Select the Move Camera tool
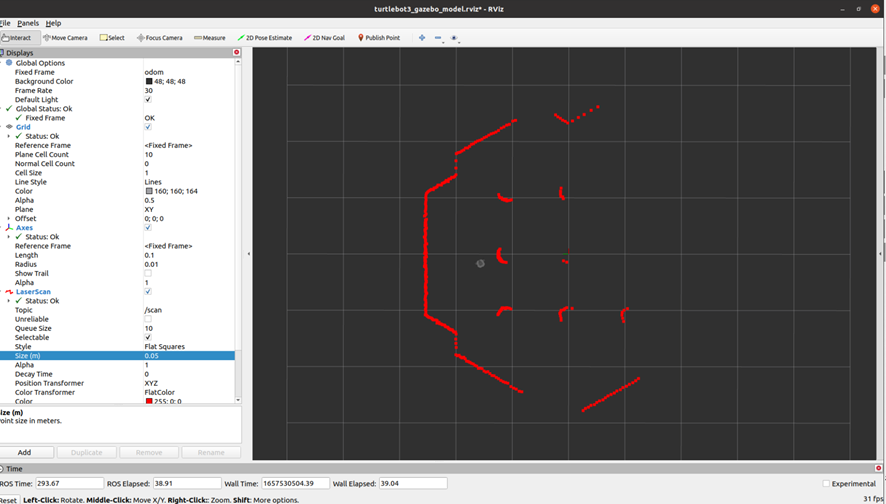 pos(66,38)
